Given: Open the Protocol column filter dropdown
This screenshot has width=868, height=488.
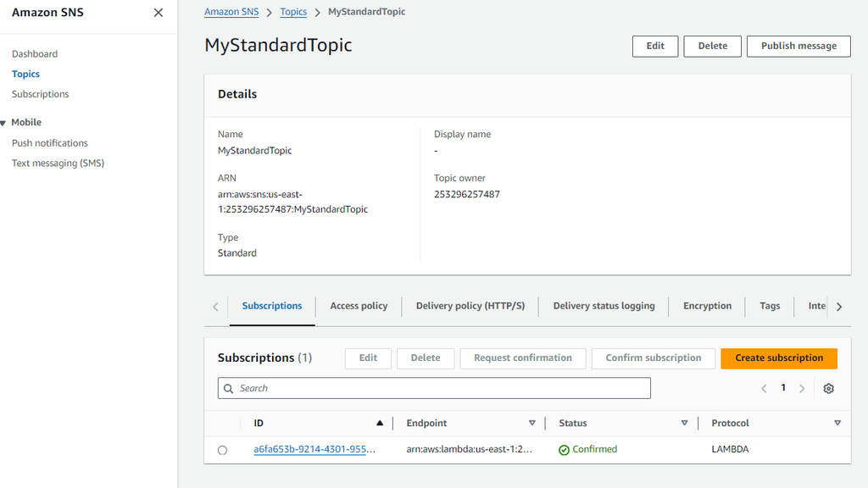Looking at the screenshot, I should pyautogui.click(x=837, y=423).
